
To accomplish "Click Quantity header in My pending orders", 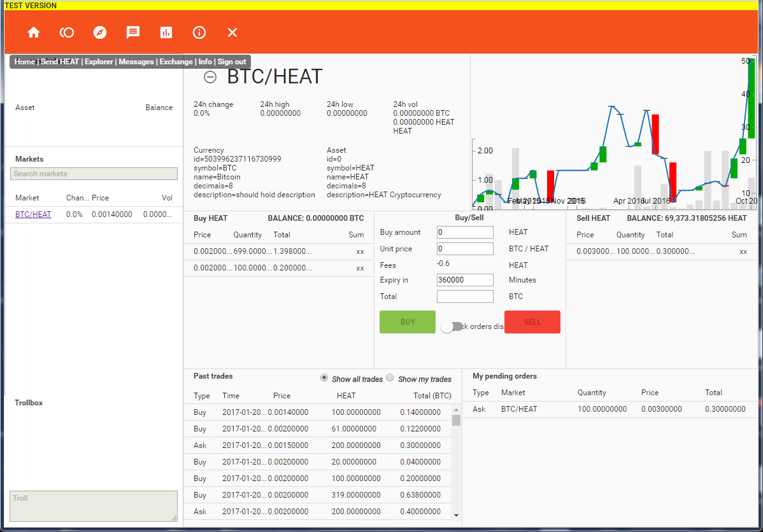I will point(592,393).
